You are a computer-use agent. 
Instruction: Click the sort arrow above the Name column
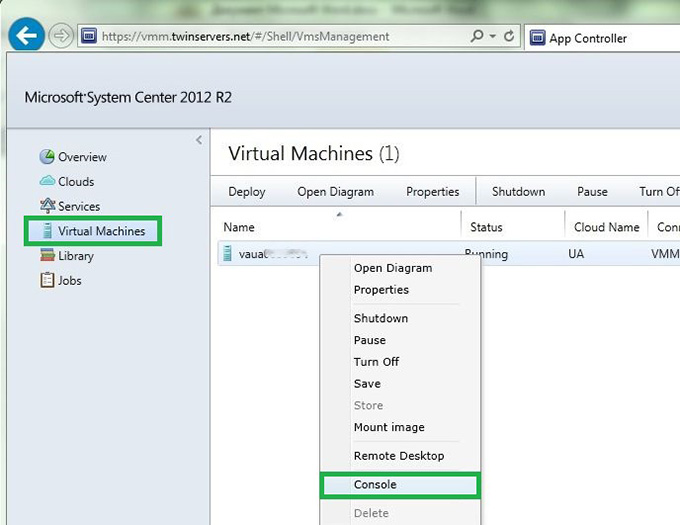click(340, 214)
